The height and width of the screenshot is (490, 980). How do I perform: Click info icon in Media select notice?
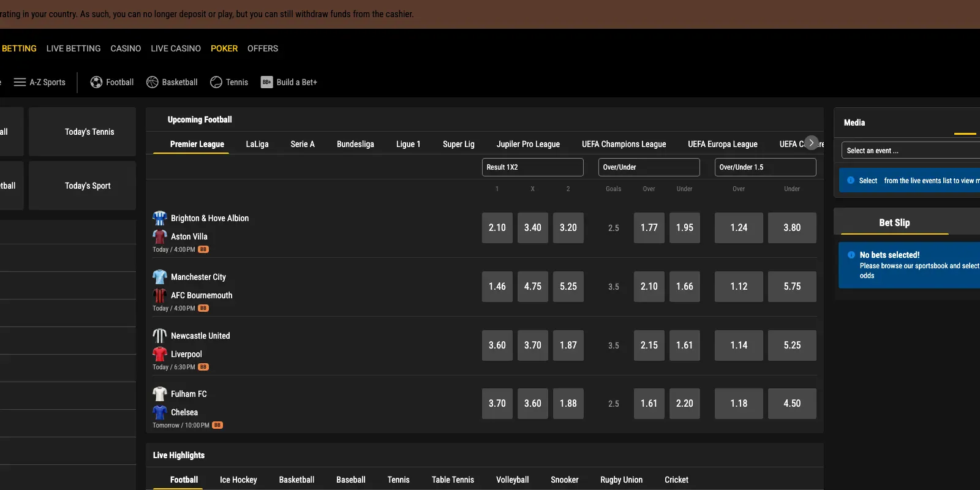point(851,180)
